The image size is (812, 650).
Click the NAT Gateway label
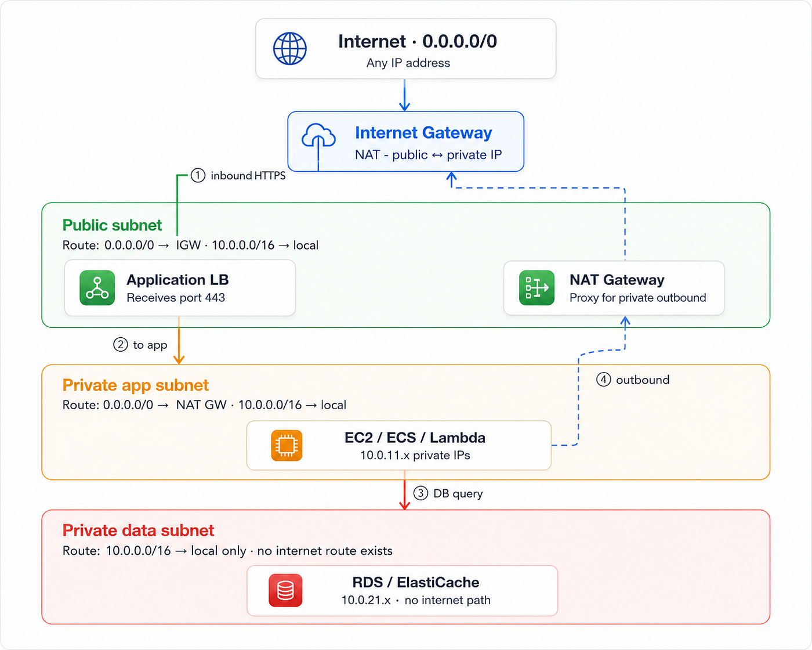(x=617, y=280)
